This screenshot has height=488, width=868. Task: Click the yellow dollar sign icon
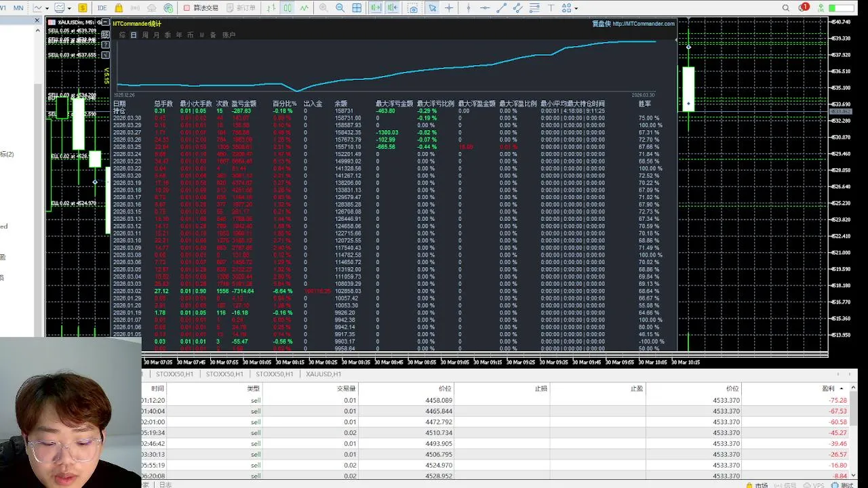pos(83,8)
